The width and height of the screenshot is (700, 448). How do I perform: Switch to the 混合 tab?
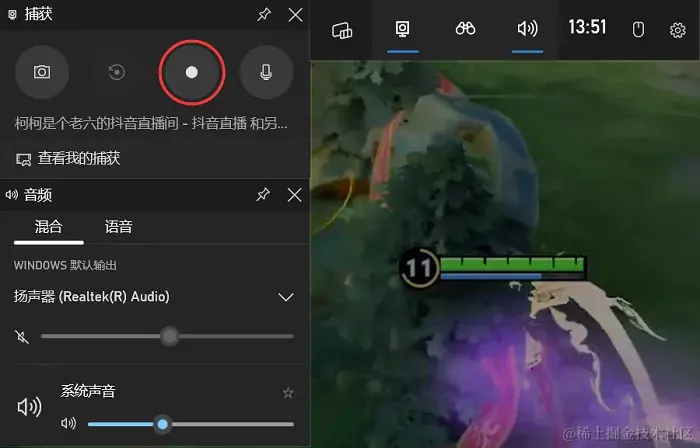49,227
